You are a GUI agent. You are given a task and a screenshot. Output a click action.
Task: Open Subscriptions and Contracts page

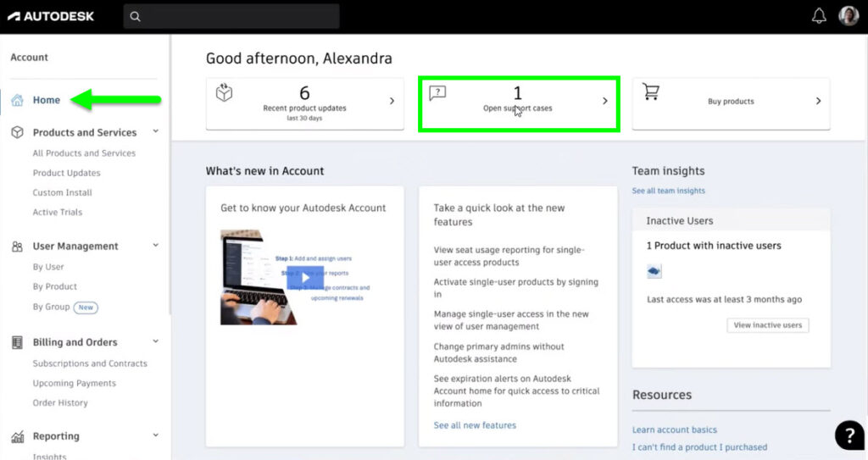90,363
